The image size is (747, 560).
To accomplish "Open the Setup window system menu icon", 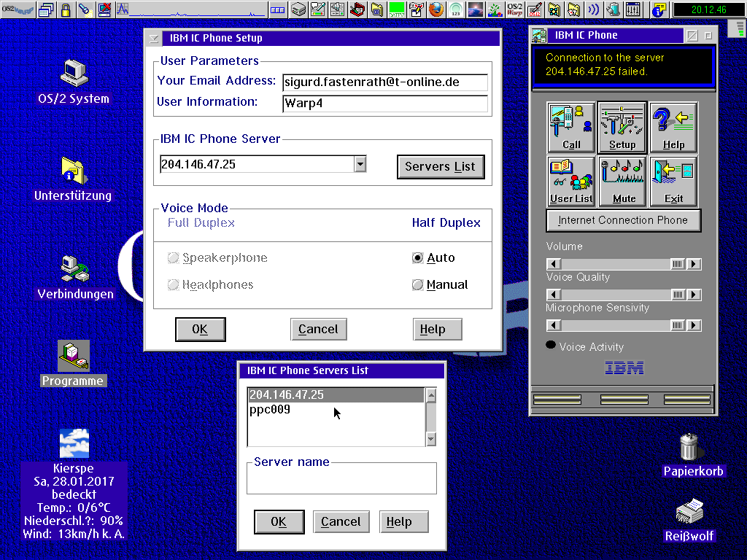I will 154,38.
